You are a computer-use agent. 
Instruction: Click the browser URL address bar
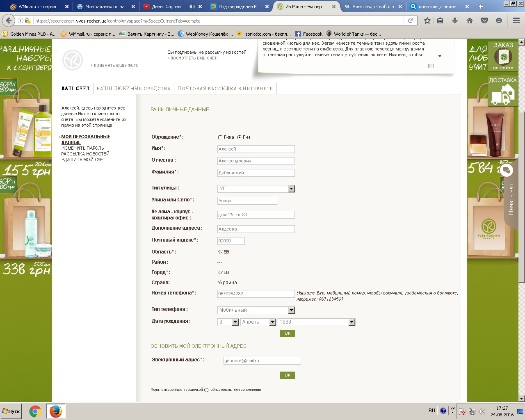pos(217,21)
